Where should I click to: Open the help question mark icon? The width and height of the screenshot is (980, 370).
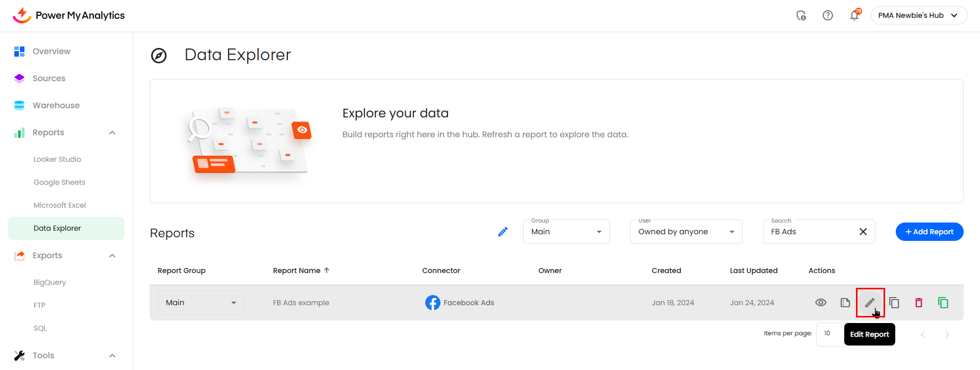(x=827, y=16)
